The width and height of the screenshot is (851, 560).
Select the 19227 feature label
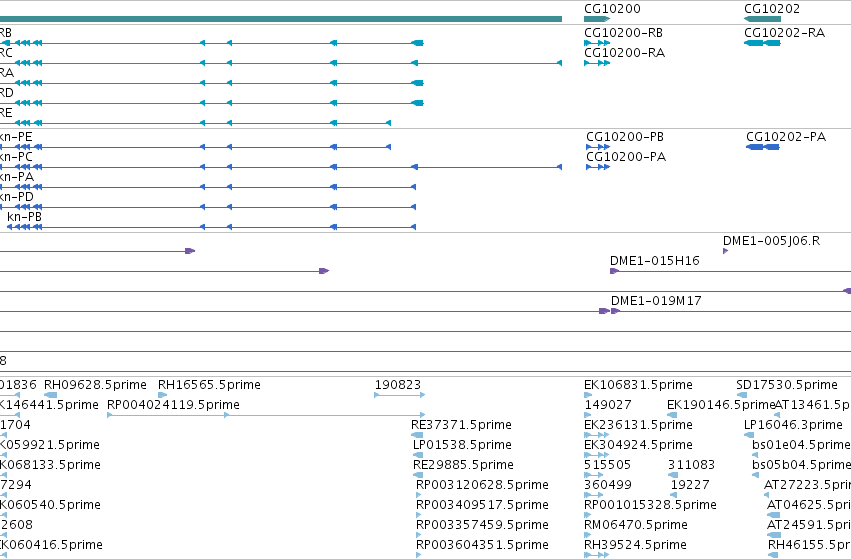click(x=689, y=486)
